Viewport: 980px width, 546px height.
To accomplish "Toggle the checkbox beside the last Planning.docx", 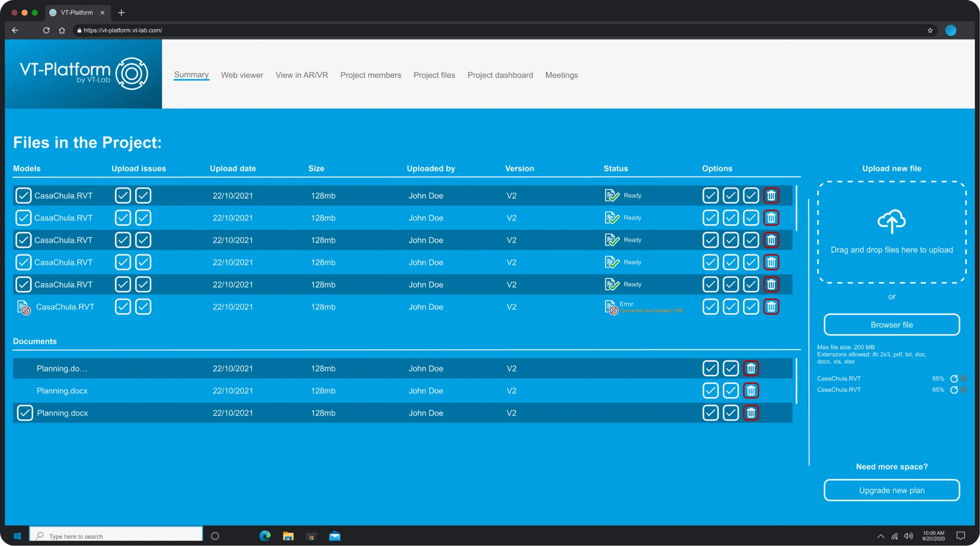I will [x=25, y=413].
